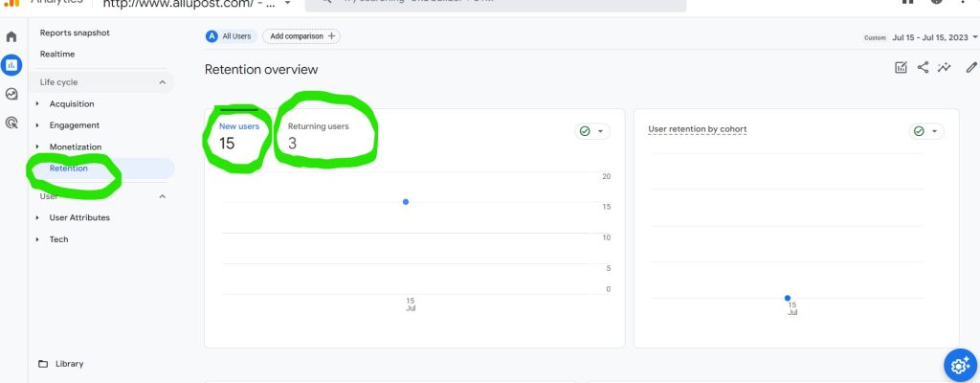Open the Explore icon in left rail
Screen dimensions: 980x383
coord(11,94)
